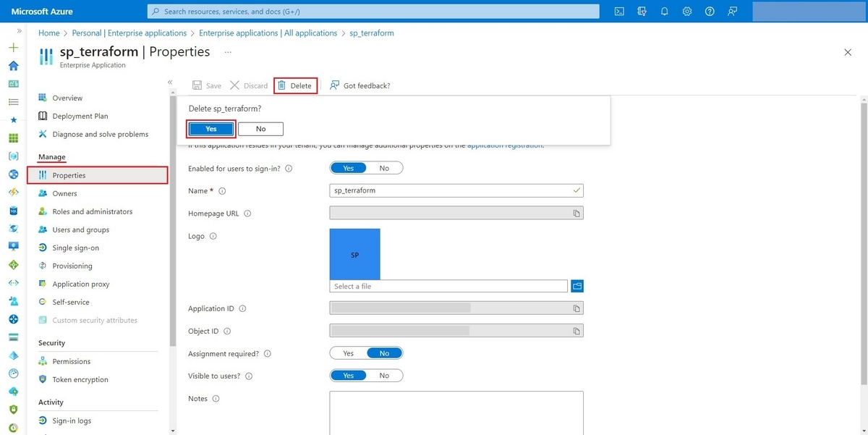
Task: Click inside the Name input field
Action: click(x=448, y=190)
